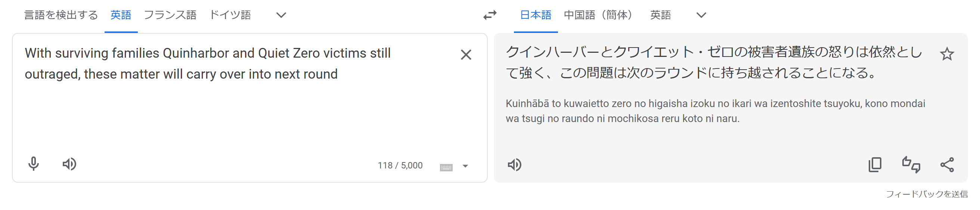Switch source language to ドイツ語

tap(230, 15)
